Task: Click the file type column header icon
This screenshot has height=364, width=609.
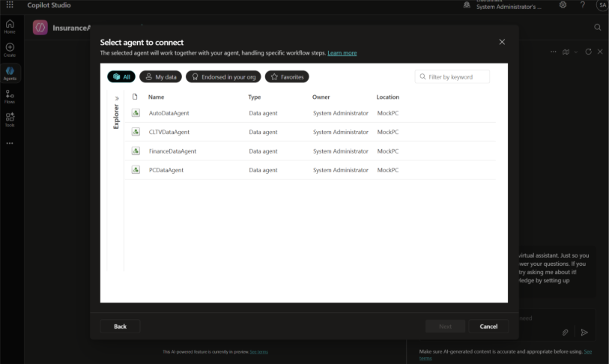Action: tap(135, 97)
